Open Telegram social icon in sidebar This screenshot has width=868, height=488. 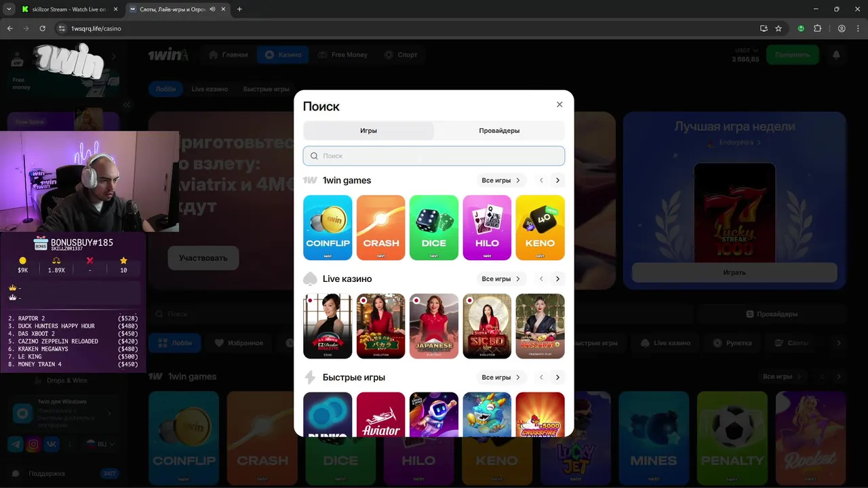[15, 445]
